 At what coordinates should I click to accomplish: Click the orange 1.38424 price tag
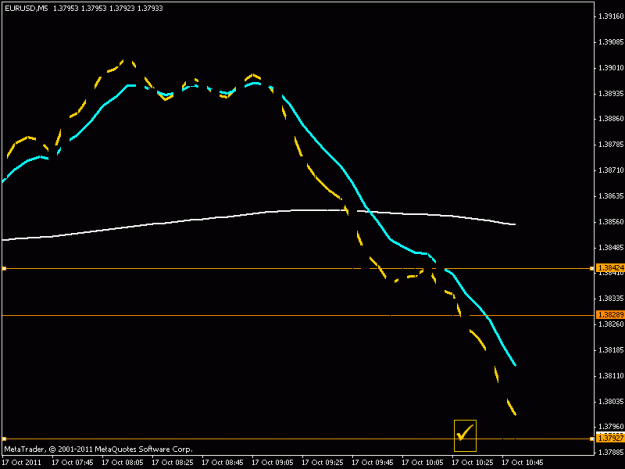pyautogui.click(x=610, y=268)
